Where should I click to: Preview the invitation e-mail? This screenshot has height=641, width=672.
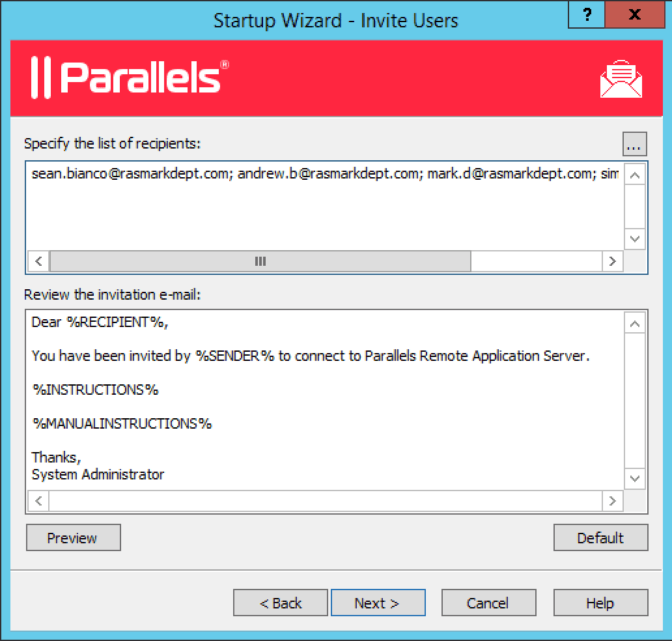(x=74, y=537)
